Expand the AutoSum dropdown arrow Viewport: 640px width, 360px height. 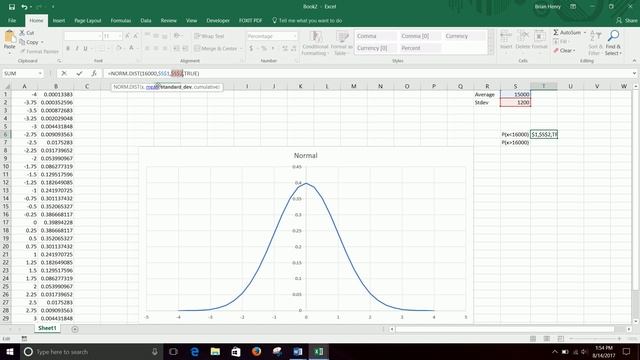(585, 32)
